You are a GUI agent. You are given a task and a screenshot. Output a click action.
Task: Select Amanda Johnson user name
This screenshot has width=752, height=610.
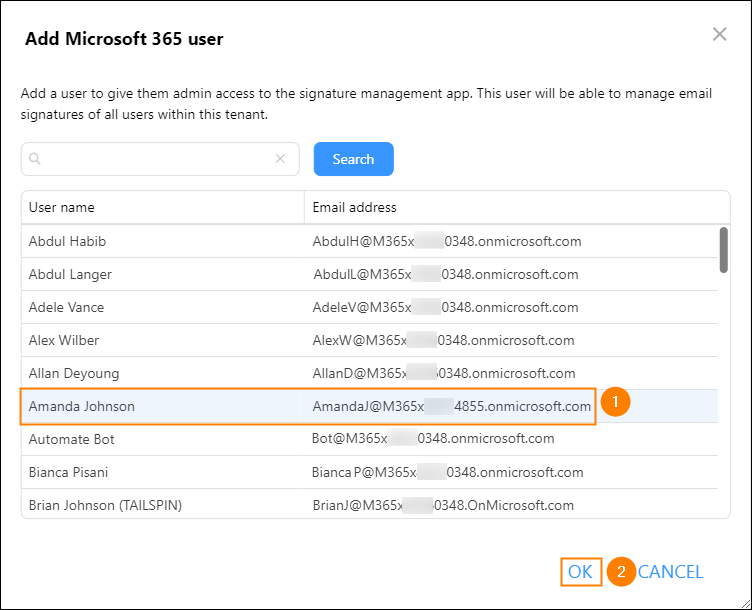click(82, 407)
